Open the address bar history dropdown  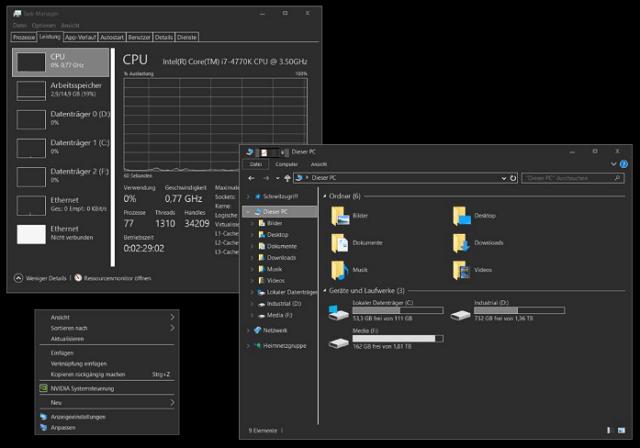point(504,178)
